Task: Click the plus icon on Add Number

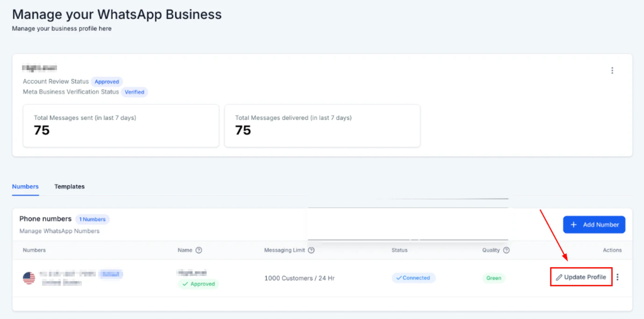Action: [x=574, y=224]
